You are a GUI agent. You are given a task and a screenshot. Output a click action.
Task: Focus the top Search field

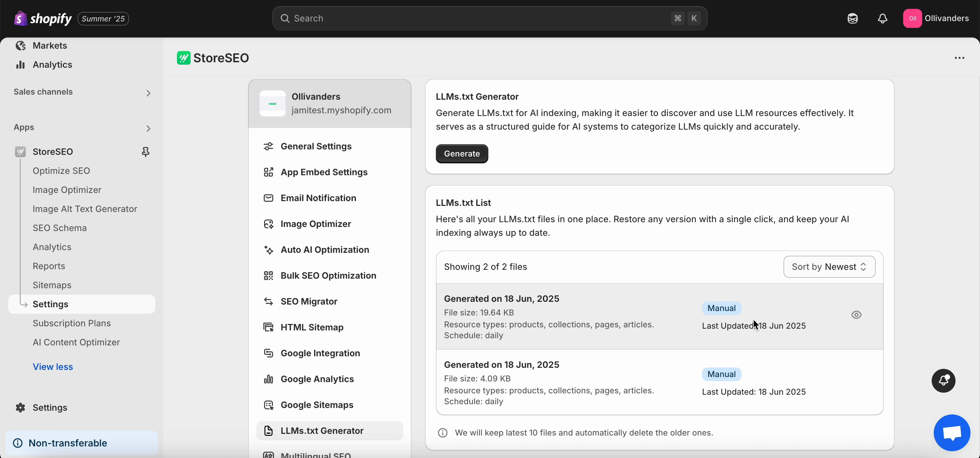[x=490, y=18]
